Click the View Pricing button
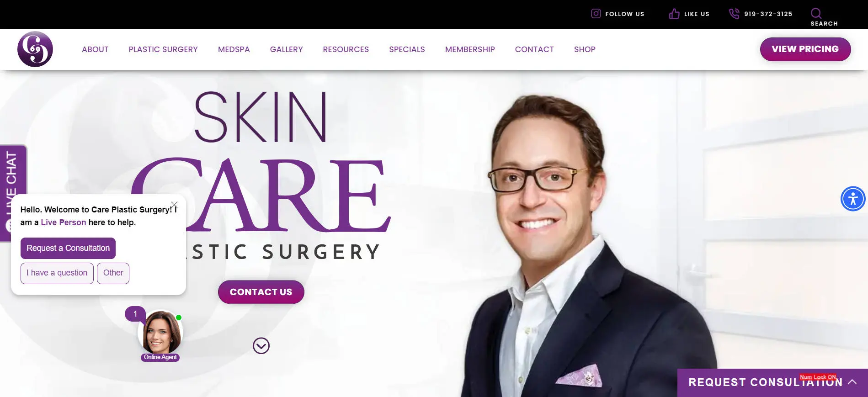The image size is (868, 397). [x=805, y=49]
